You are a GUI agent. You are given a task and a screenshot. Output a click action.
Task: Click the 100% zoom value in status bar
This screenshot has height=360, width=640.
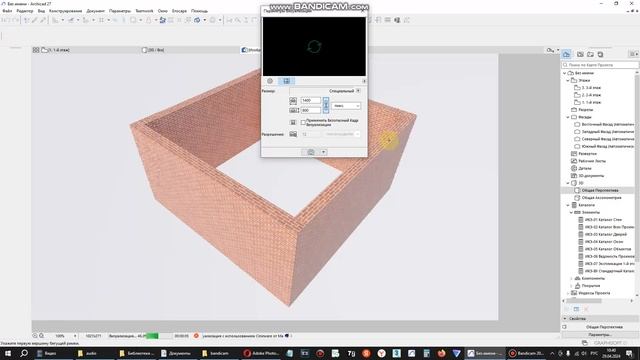60,336
